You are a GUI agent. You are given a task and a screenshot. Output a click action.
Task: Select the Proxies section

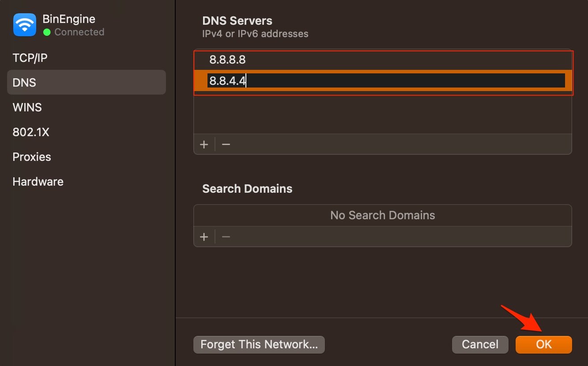[x=32, y=156]
